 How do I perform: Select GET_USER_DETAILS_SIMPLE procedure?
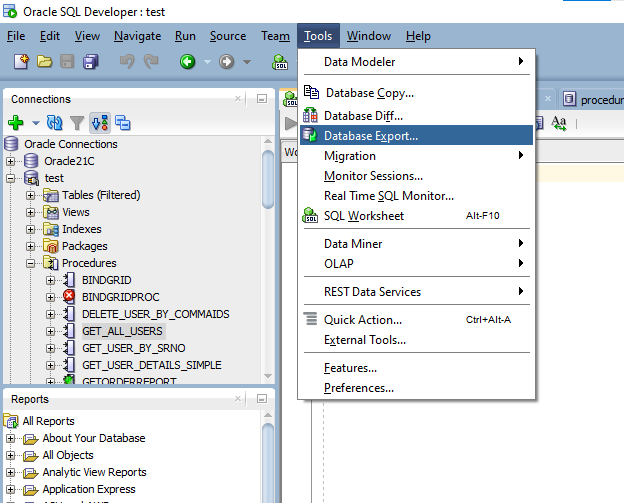pyautogui.click(x=152, y=365)
